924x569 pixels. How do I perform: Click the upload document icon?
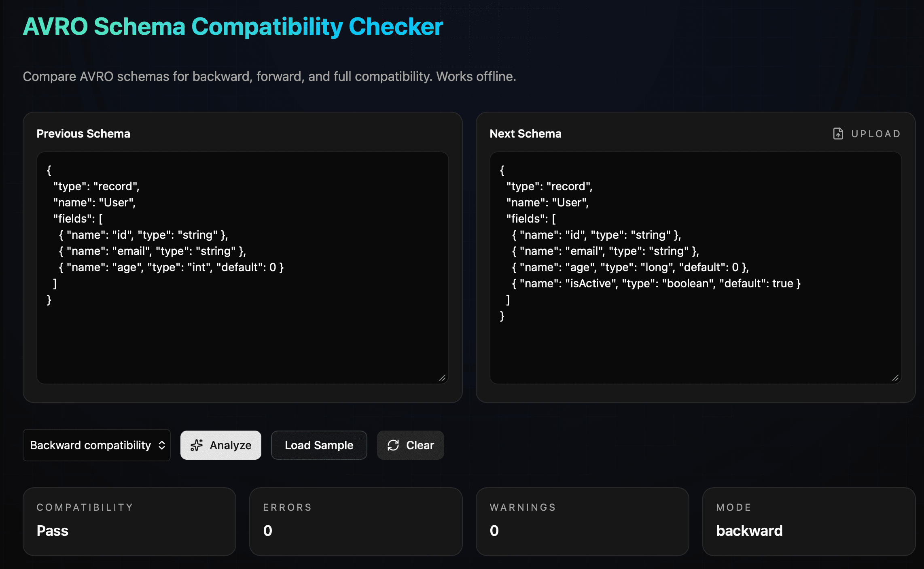(839, 133)
